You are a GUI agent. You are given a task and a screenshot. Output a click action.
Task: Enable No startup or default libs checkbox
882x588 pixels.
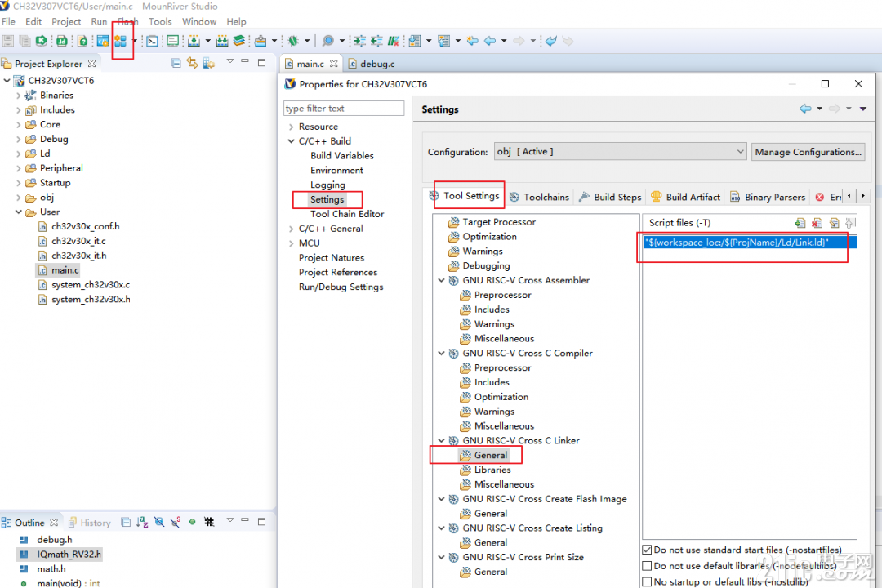[x=647, y=581]
